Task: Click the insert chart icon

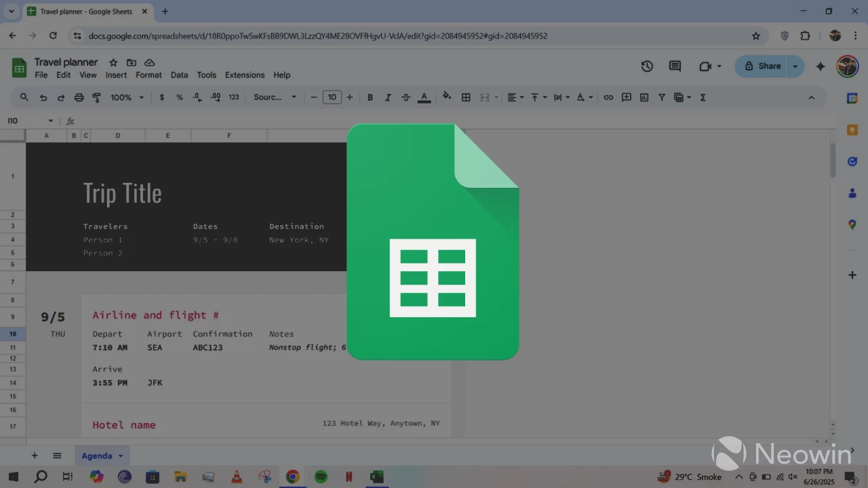Action: click(644, 98)
